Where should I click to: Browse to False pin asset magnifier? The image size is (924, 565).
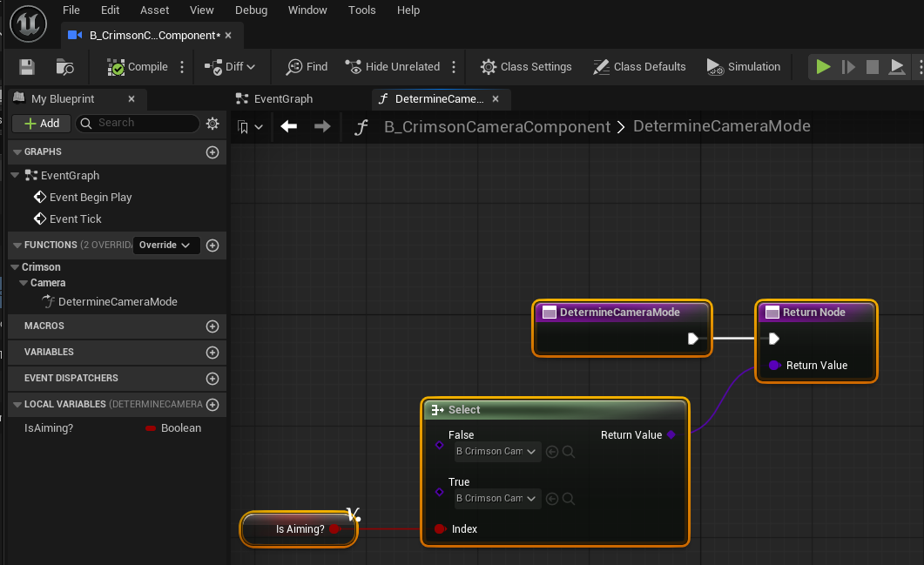coord(569,452)
